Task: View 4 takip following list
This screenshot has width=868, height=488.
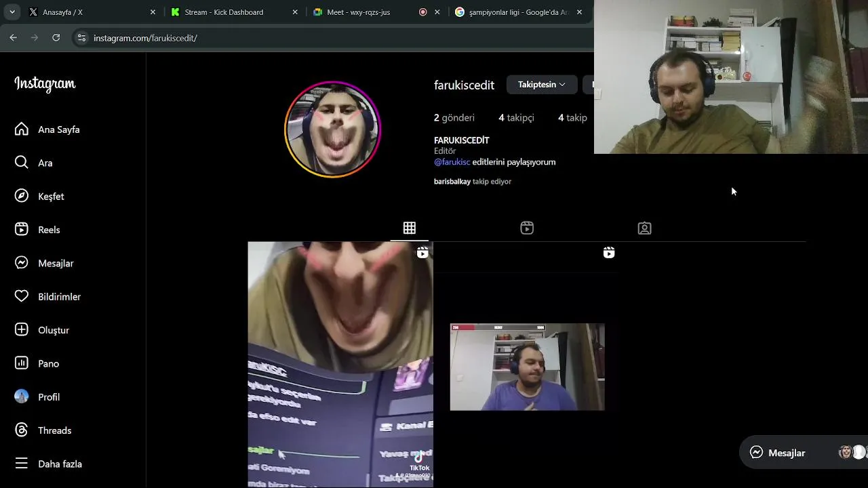Action: click(572, 118)
